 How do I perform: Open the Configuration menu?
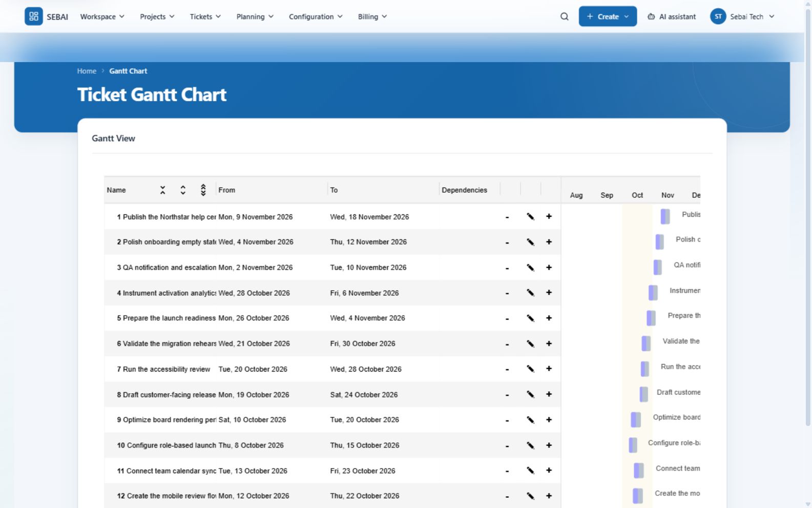pyautogui.click(x=316, y=16)
